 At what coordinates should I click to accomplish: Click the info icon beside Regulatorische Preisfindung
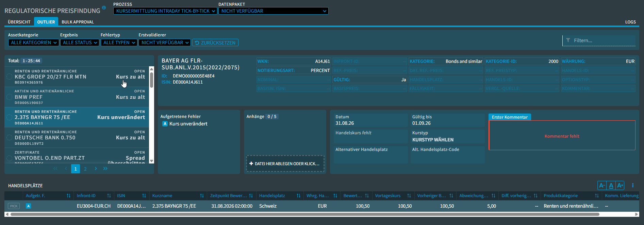pyautogui.click(x=104, y=7)
